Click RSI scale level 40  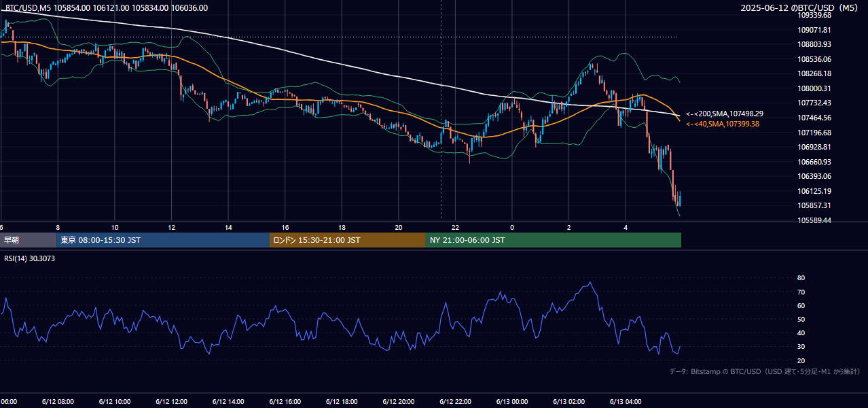tap(801, 333)
